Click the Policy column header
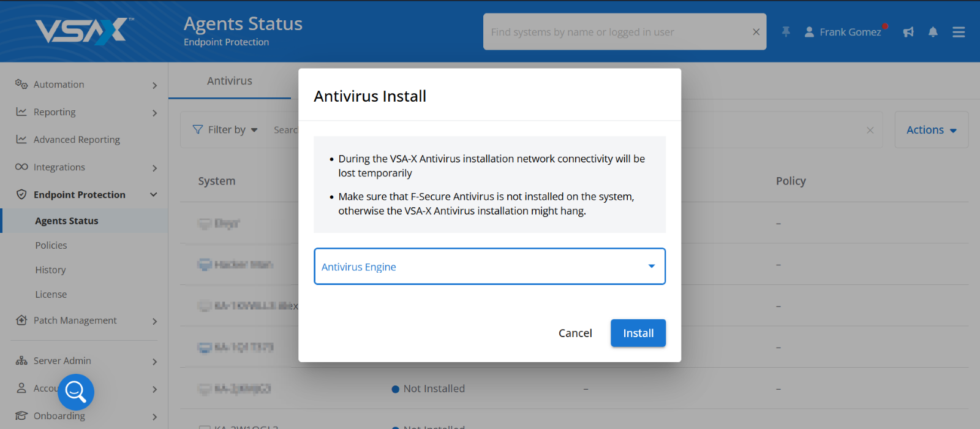Screen dimensions: 980x429 (791, 181)
